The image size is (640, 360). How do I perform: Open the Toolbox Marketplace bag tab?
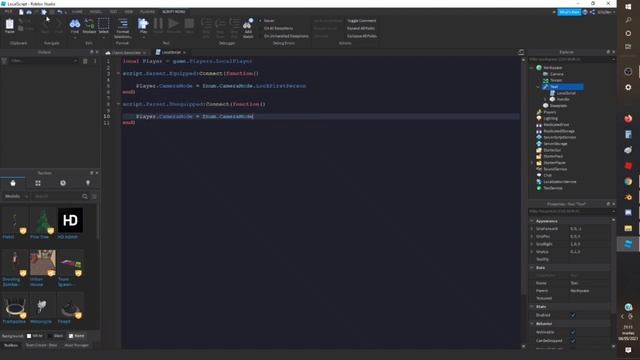(x=13, y=183)
